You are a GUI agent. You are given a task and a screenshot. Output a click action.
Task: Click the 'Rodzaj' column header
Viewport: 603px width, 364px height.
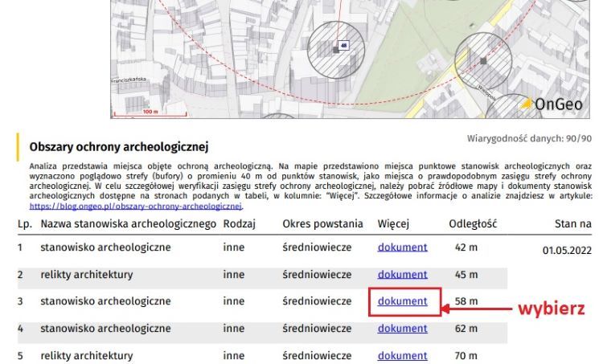[x=240, y=224]
